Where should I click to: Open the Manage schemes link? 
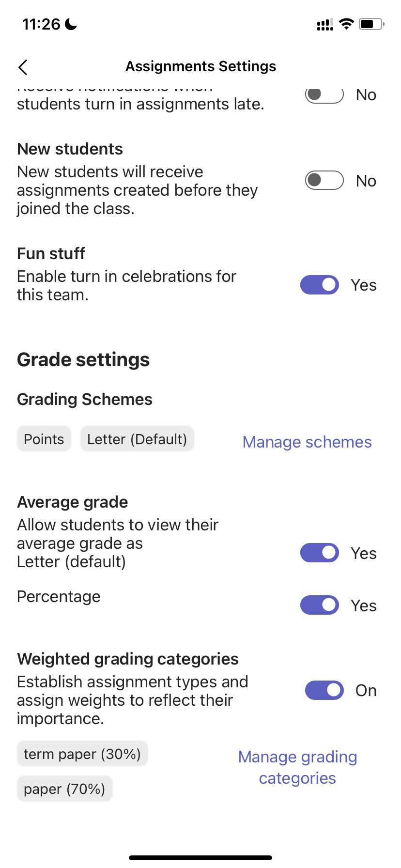[x=307, y=442]
